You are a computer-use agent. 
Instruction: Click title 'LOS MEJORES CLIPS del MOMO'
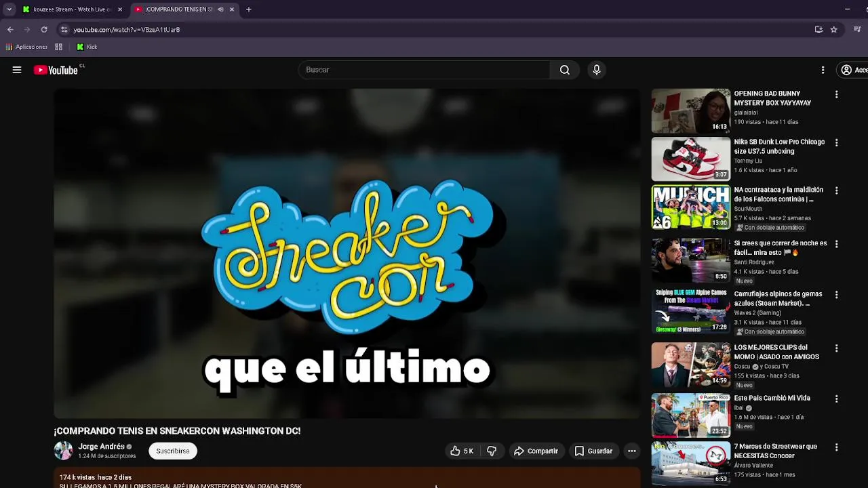pyautogui.click(x=776, y=352)
